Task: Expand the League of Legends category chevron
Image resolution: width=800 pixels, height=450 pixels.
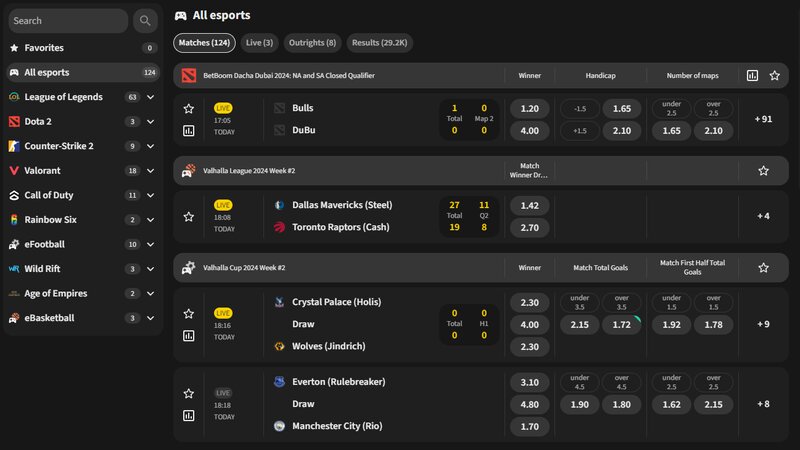Action: pyautogui.click(x=150, y=97)
